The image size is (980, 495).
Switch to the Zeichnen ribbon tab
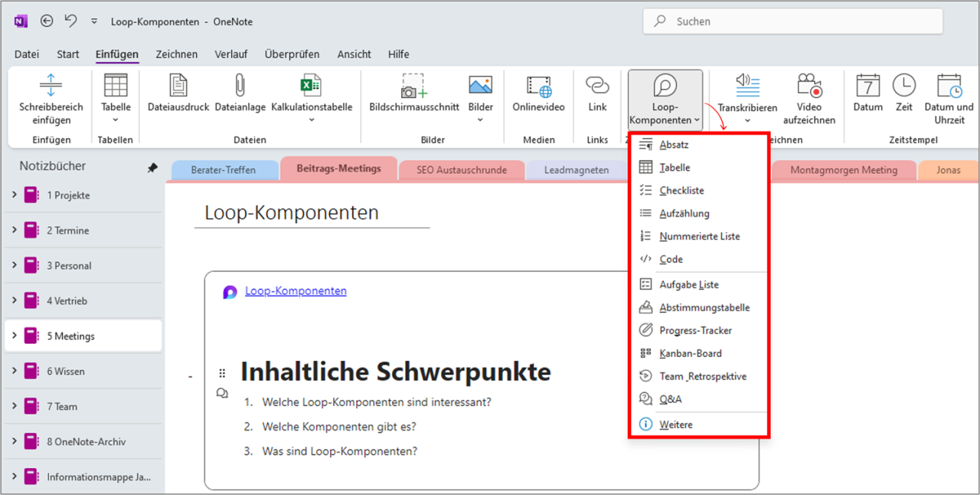[x=176, y=54]
